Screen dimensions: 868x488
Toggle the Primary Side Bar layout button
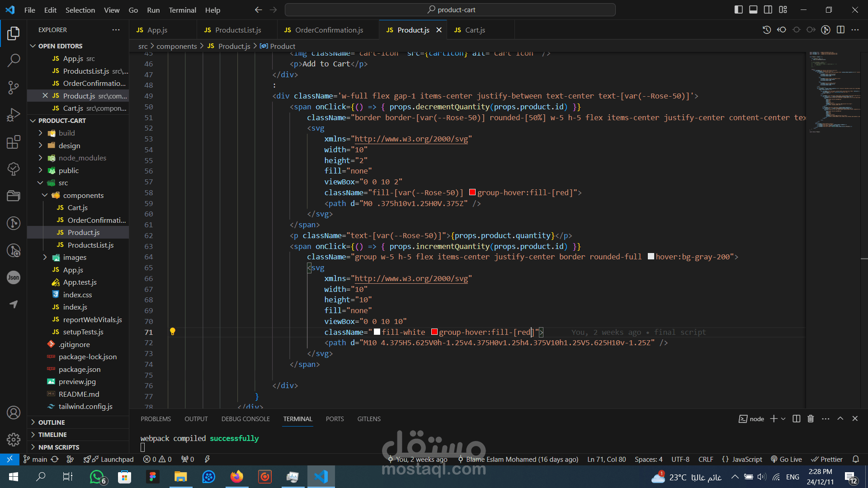pos(739,9)
